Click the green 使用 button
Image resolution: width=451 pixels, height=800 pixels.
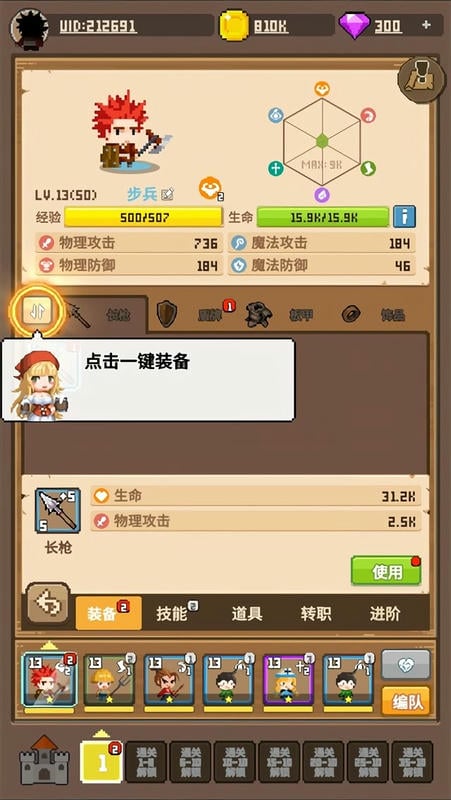click(386, 571)
